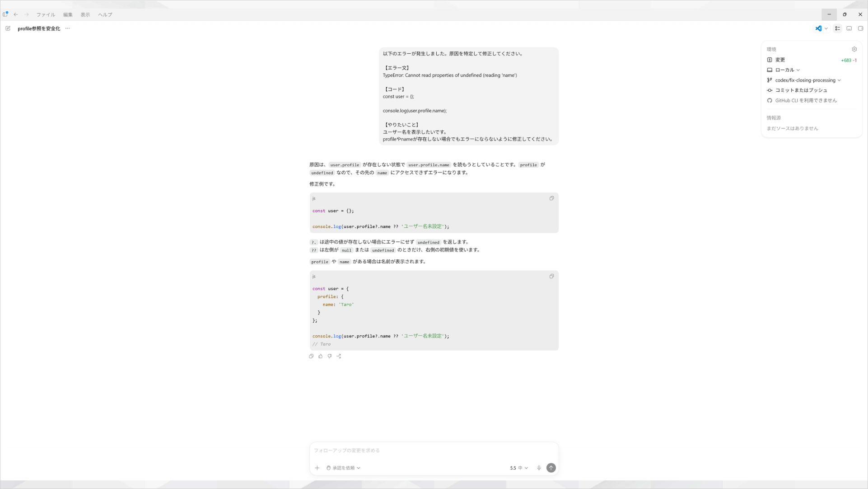Click the user.profile.name inline code chip
The image size is (868, 489).
click(429, 165)
